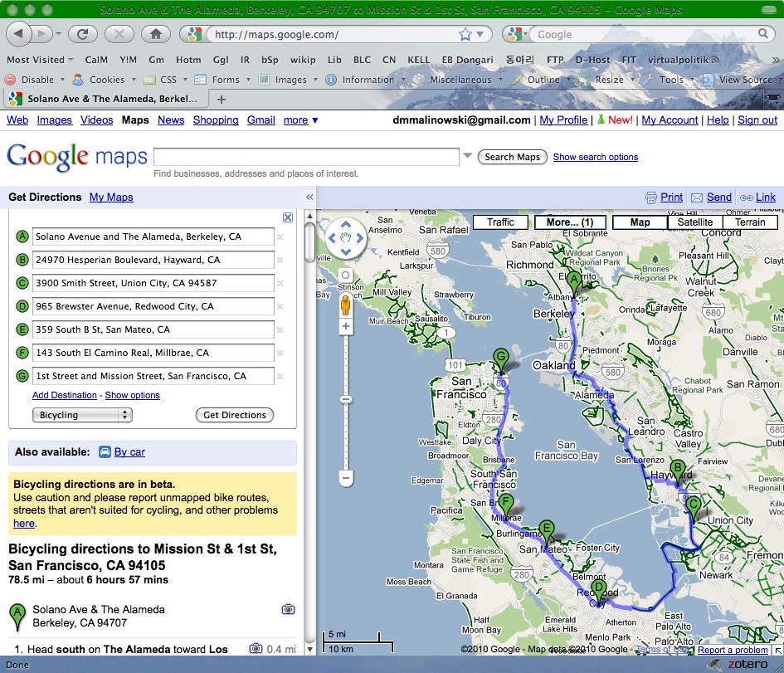Open the Gmail link in top bar

click(261, 120)
